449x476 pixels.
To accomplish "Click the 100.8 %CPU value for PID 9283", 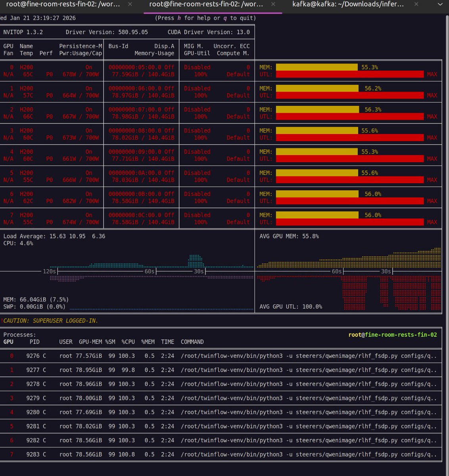I will click(127, 454).
